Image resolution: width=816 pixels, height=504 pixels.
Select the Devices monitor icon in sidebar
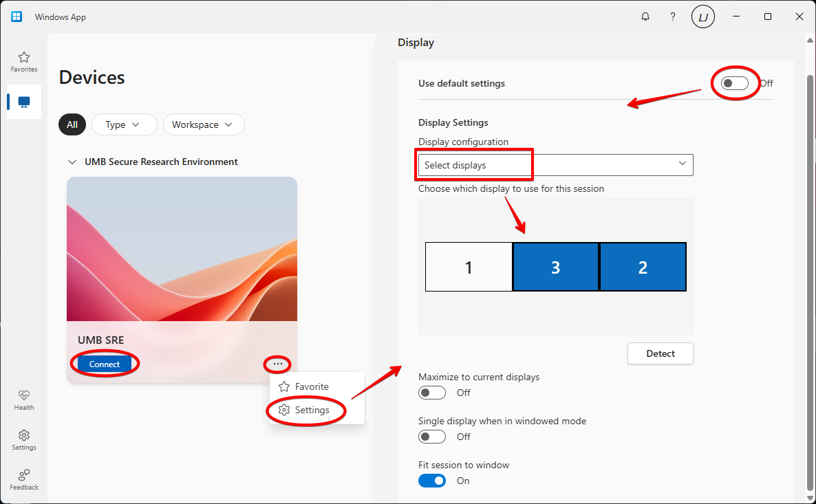pyautogui.click(x=24, y=102)
